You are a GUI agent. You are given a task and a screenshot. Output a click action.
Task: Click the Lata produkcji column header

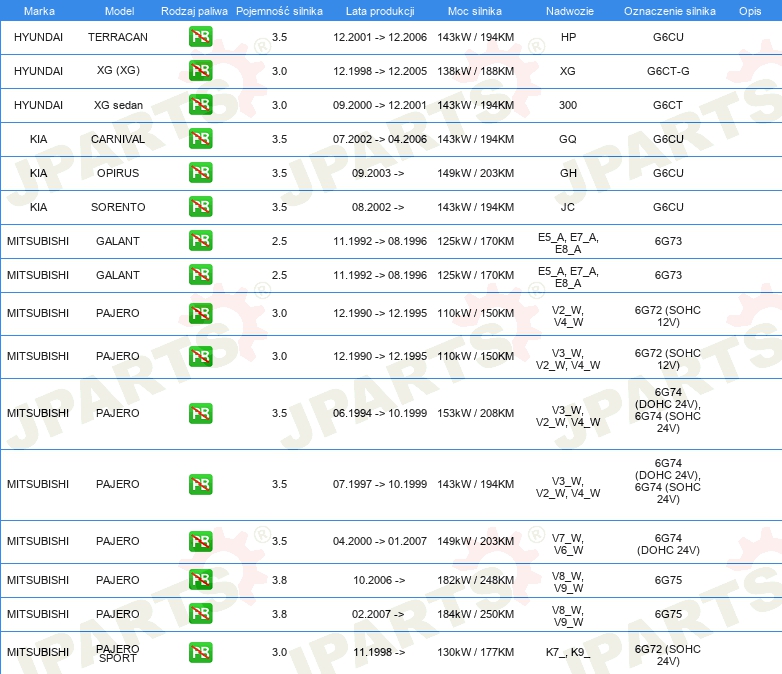click(380, 11)
